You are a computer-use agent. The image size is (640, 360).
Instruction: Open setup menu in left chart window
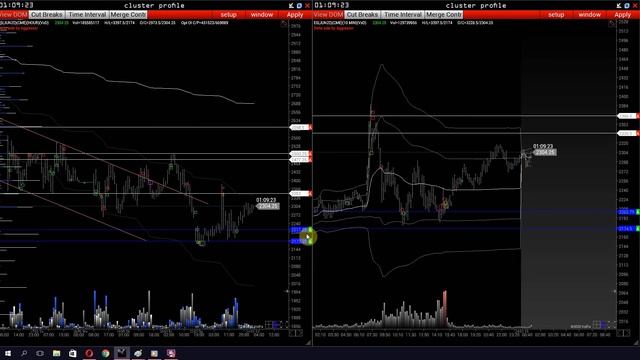(229, 15)
